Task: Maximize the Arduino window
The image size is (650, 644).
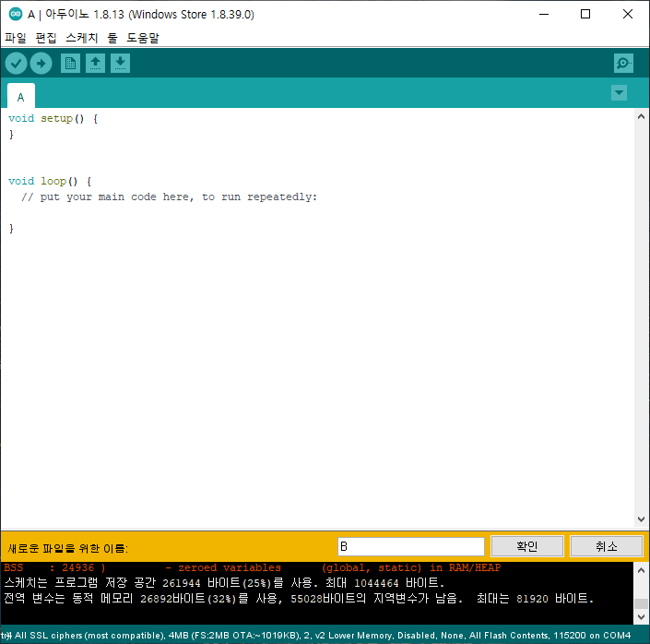Action: (585, 14)
